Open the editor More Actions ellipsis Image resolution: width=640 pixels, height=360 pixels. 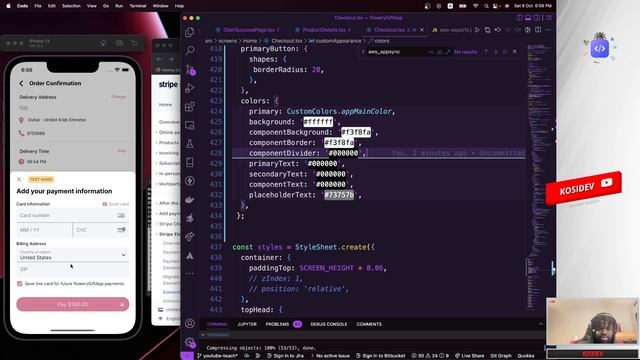pyautogui.click(x=548, y=30)
